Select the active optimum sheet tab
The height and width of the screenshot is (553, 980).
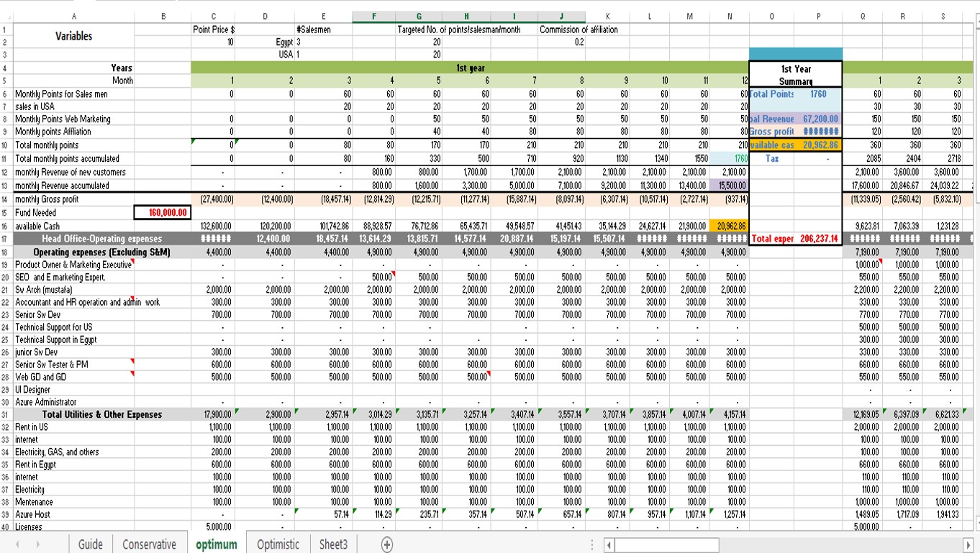coord(216,544)
